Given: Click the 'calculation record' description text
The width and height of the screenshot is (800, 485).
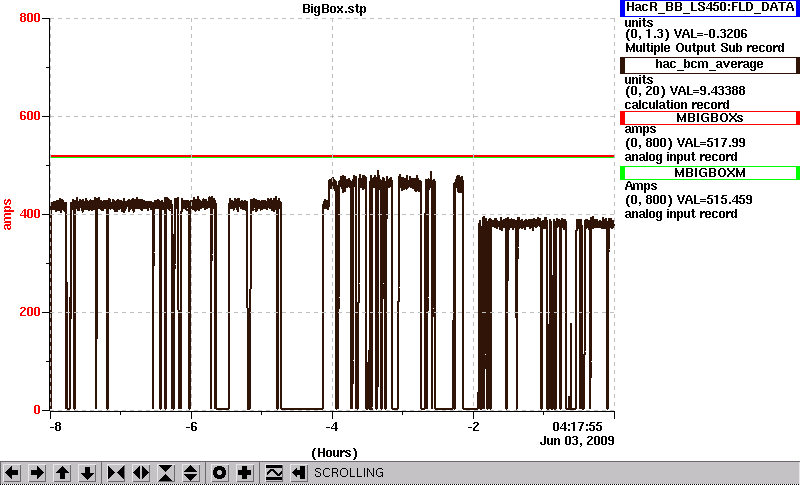Looking at the screenshot, I should 677,105.
